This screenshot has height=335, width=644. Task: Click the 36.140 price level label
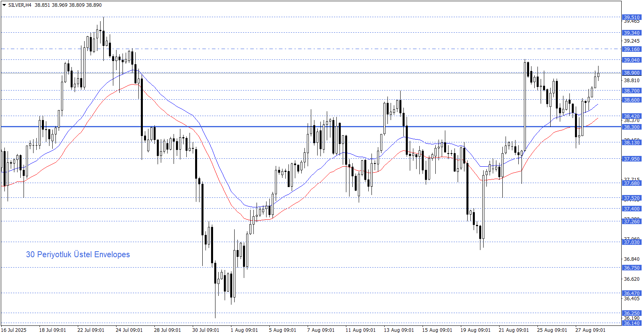coord(632,323)
